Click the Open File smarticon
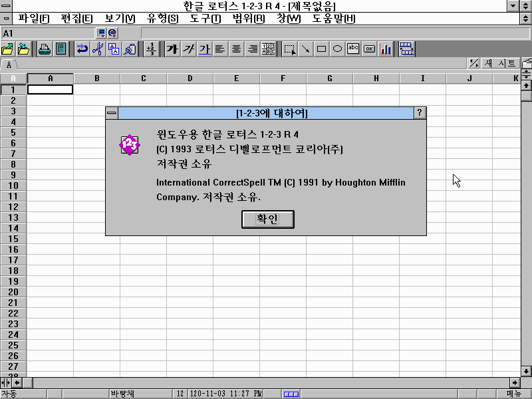This screenshot has height=399, width=532. pyautogui.click(x=7, y=49)
